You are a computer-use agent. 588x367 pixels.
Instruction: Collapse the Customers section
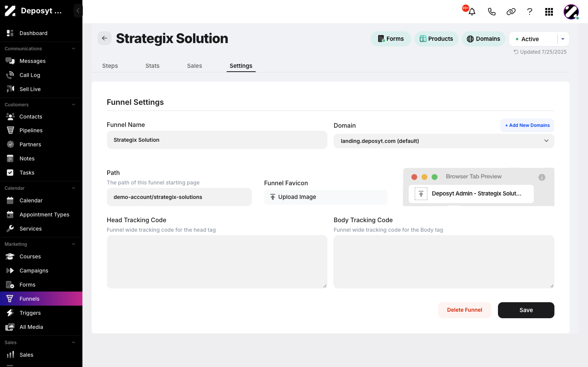(74, 105)
